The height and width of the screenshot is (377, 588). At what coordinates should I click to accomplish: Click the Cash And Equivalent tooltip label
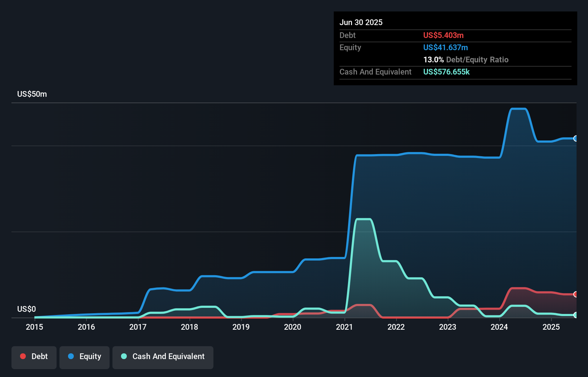point(375,72)
